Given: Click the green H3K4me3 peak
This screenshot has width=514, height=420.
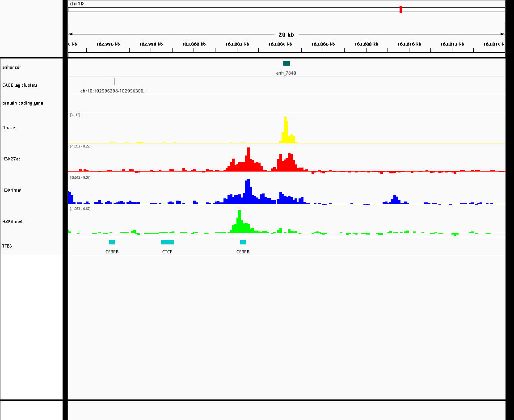Looking at the screenshot, I should coord(240,222).
